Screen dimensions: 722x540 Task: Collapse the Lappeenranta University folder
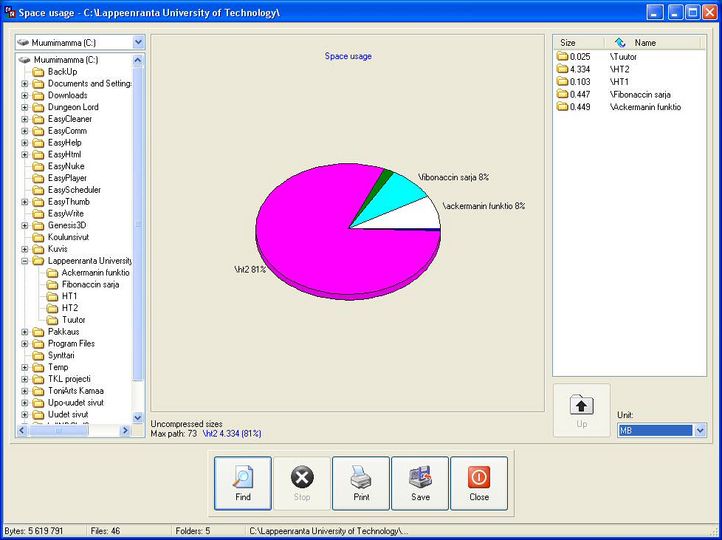coord(25,261)
